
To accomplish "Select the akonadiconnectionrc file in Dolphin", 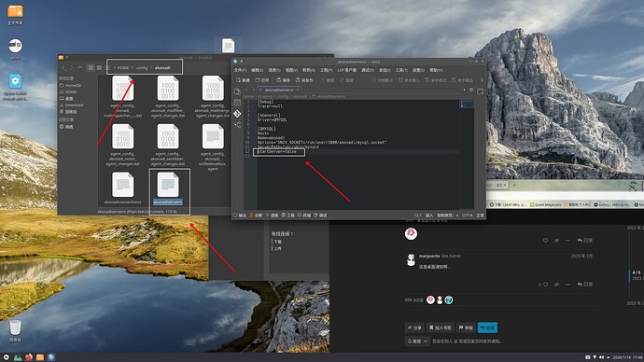I will coord(123,188).
